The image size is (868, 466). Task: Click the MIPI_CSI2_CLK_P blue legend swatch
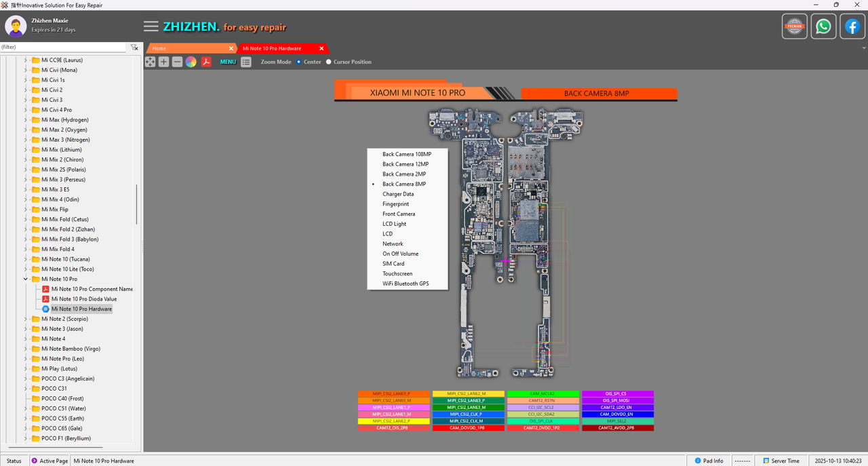pos(469,414)
